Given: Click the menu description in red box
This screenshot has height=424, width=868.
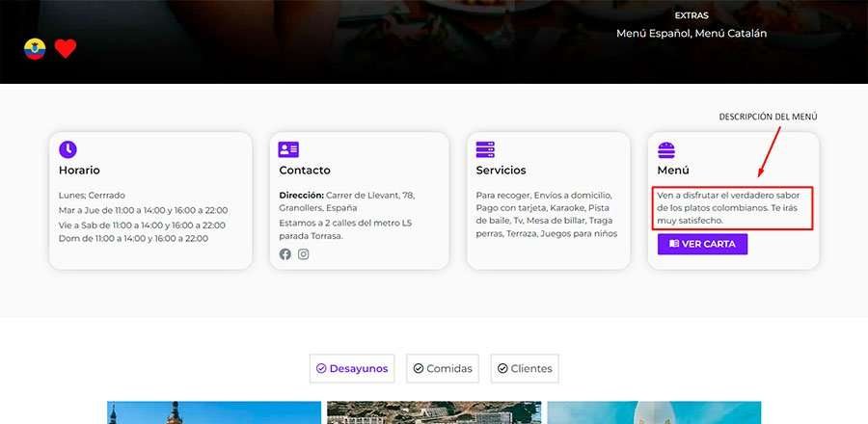Looking at the screenshot, I should (729, 208).
